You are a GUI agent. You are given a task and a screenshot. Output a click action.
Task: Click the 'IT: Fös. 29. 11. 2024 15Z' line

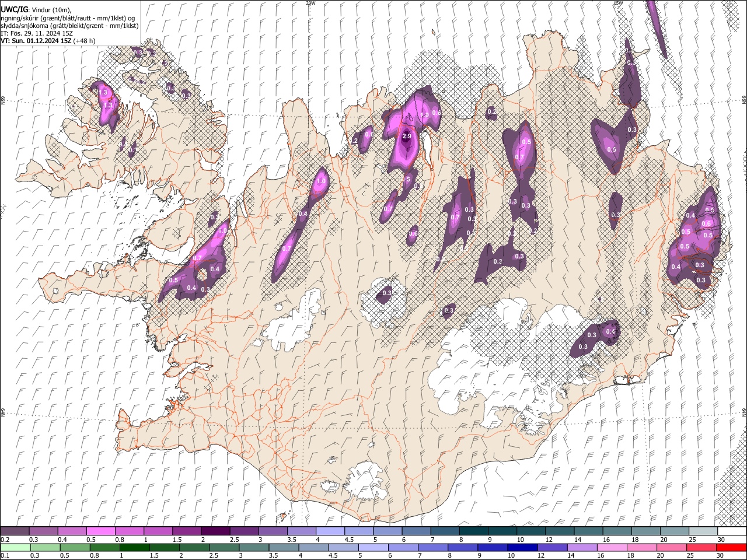tap(37, 33)
